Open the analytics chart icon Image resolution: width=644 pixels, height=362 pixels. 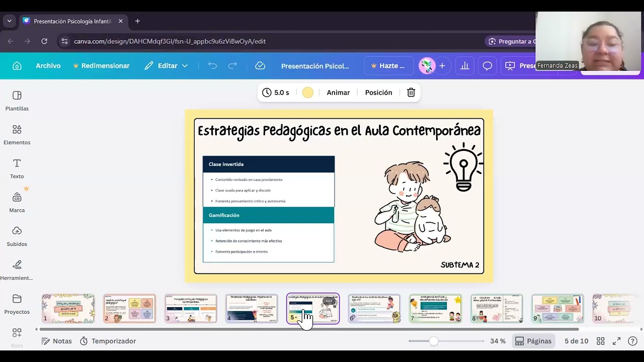465,66
